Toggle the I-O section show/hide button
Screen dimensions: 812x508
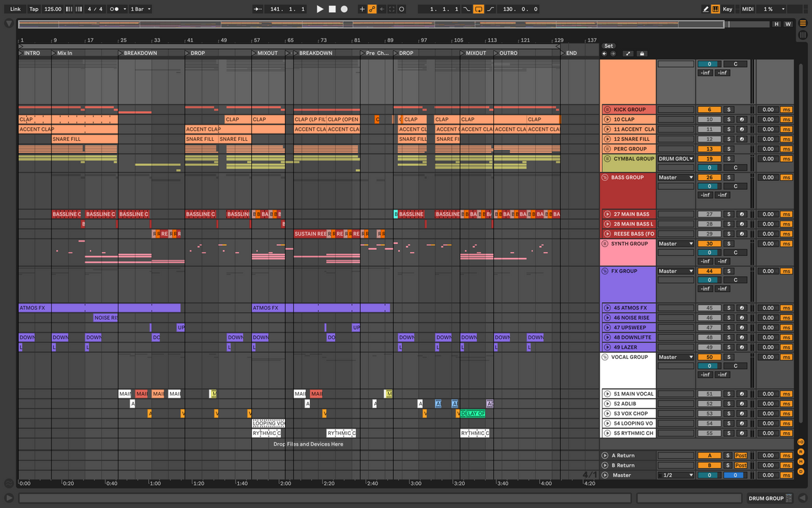pyautogui.click(x=800, y=442)
